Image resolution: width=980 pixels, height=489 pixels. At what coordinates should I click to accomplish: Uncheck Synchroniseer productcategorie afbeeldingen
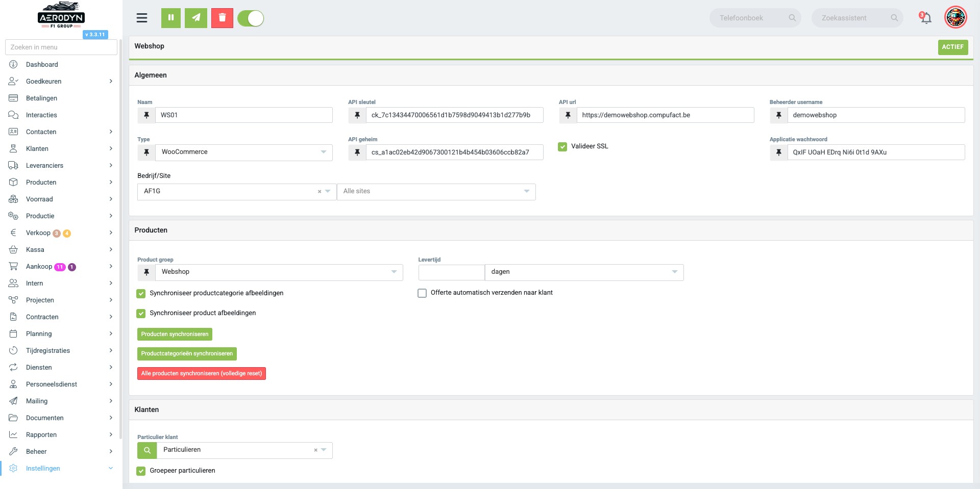point(141,294)
